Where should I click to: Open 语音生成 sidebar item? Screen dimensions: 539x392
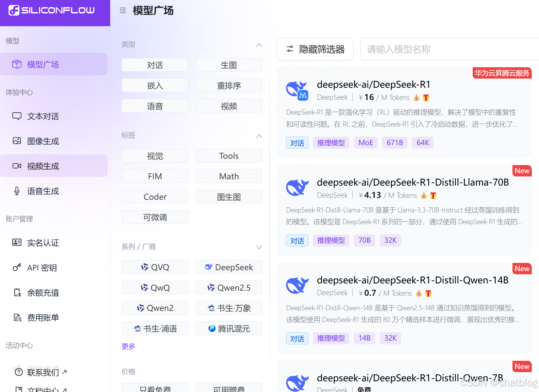pos(54,191)
